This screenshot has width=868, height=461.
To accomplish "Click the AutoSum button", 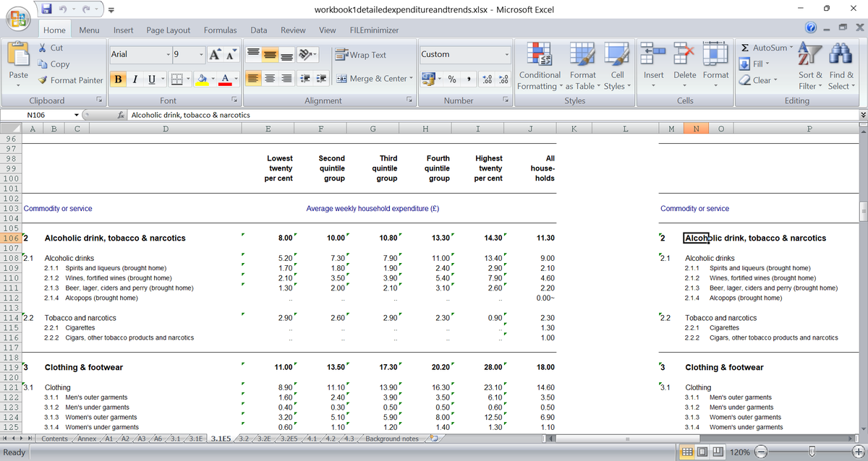I will tap(765, 48).
